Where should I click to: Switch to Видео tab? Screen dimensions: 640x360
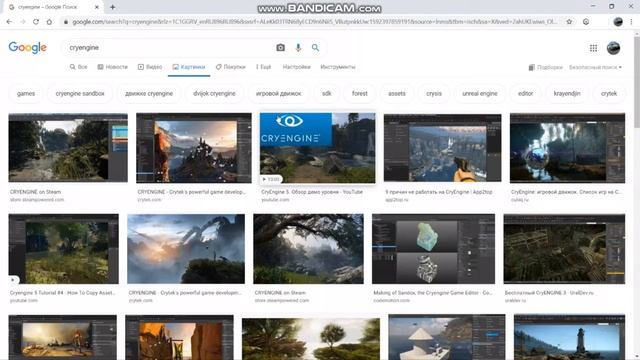[150, 67]
